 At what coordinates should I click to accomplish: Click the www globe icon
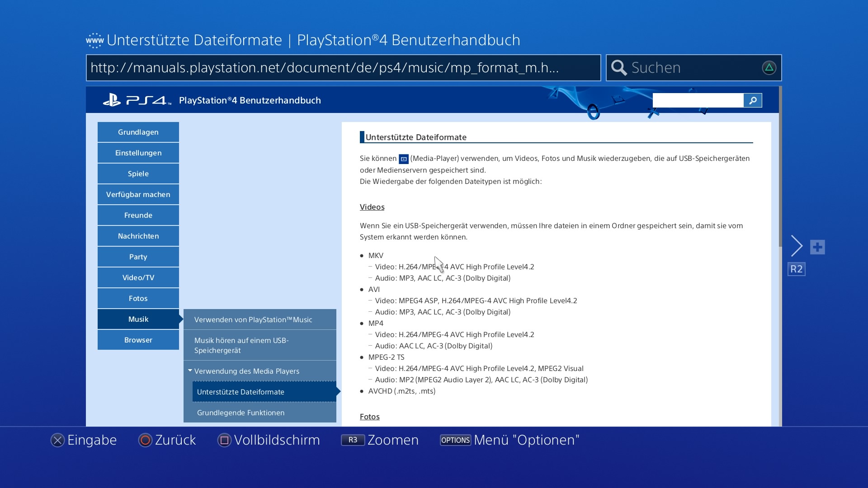[95, 41]
